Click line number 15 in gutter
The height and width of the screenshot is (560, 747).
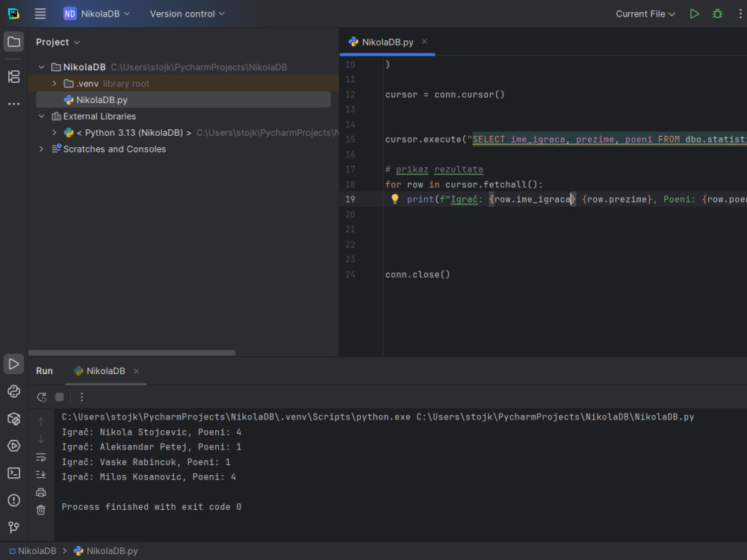click(x=350, y=139)
